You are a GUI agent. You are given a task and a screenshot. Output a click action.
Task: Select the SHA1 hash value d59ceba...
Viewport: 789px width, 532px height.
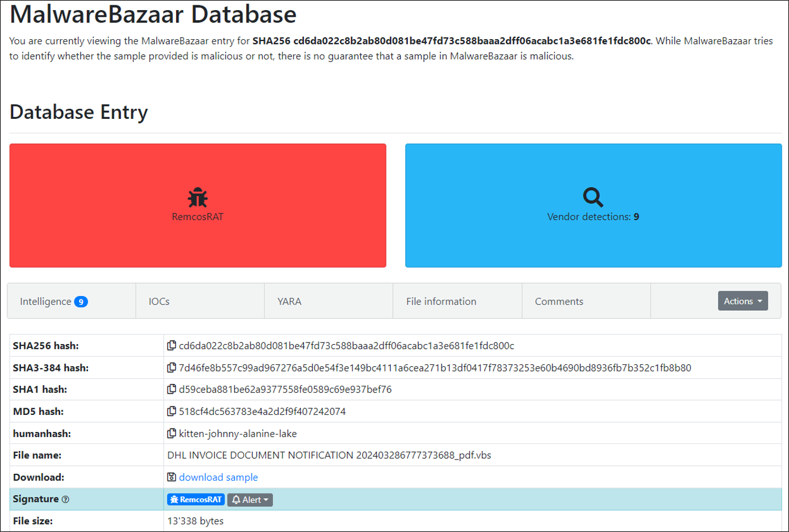[x=285, y=389]
